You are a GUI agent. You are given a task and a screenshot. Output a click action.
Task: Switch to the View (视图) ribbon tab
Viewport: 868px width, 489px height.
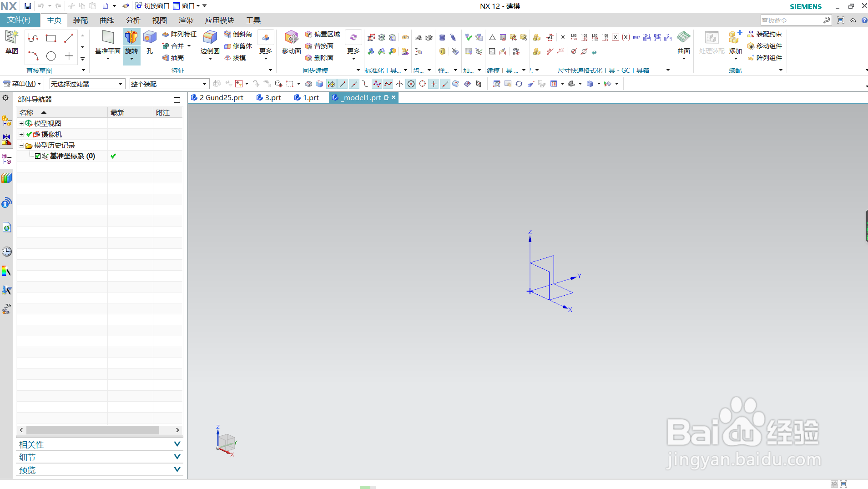pos(160,20)
